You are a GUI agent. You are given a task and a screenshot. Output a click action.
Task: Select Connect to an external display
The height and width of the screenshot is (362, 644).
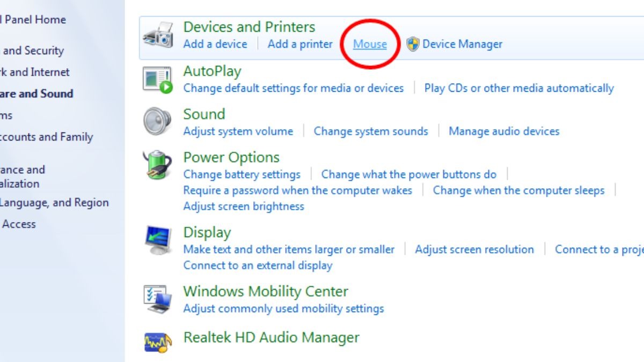(258, 265)
